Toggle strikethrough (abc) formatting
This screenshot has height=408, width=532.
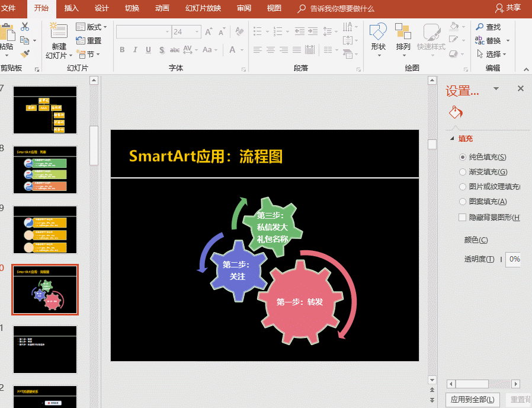click(175, 50)
